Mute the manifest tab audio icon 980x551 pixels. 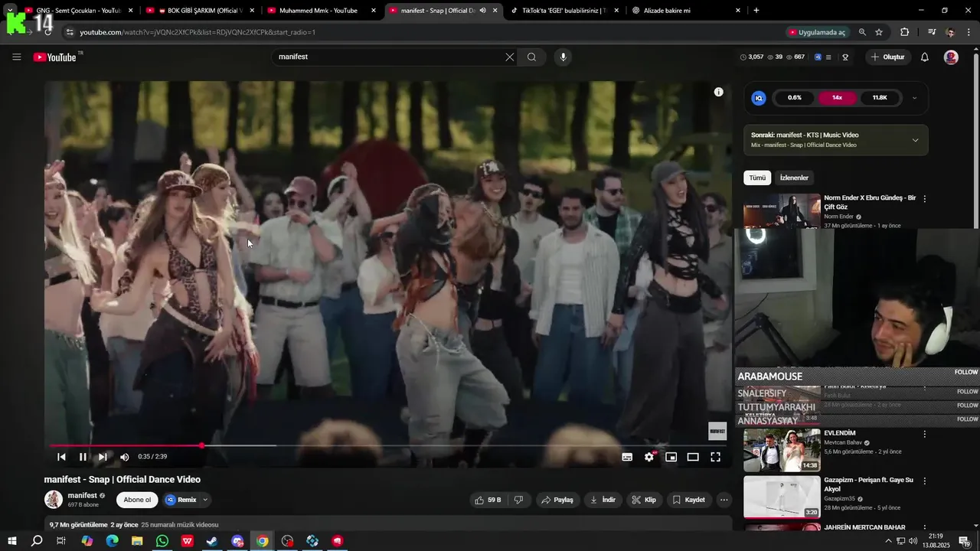tap(482, 11)
